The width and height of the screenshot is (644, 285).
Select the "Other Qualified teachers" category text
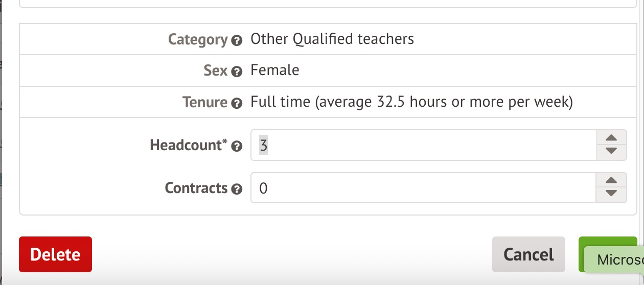[x=332, y=39]
